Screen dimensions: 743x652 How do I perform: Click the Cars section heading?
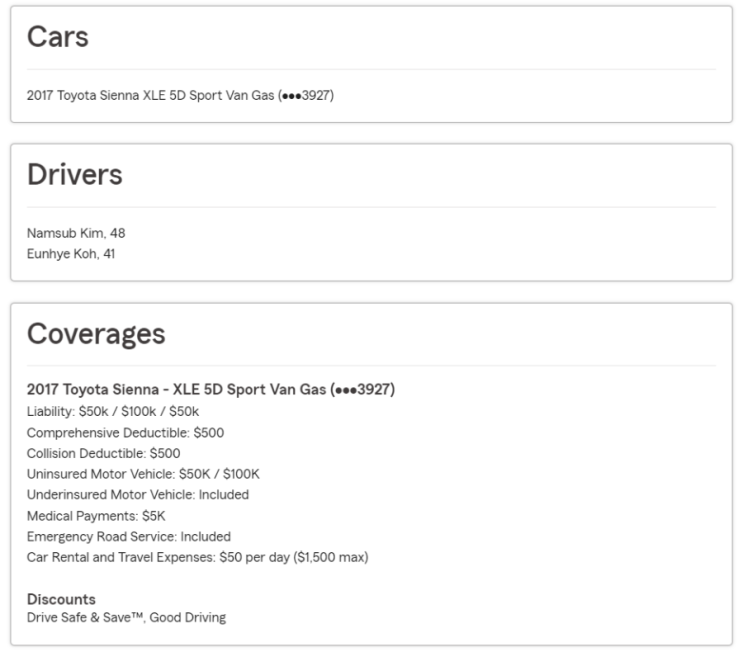[57, 38]
